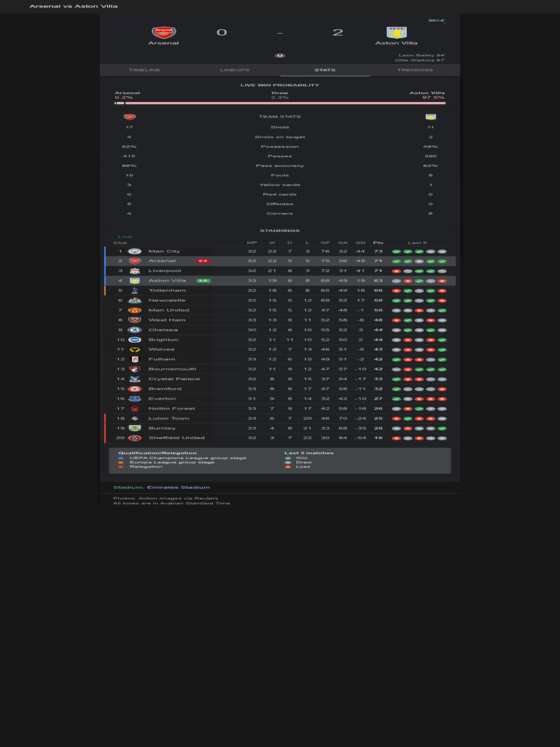
Task: Click the Everton team name
Action: click(163, 399)
